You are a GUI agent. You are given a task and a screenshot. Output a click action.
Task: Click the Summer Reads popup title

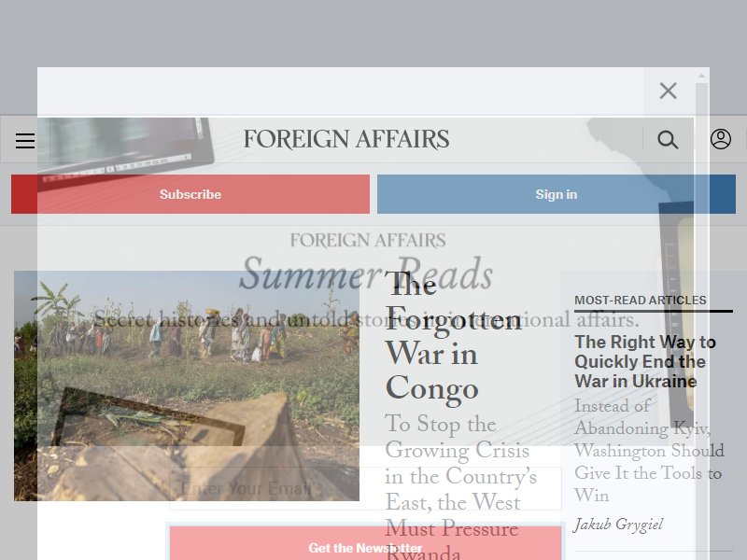pos(366,273)
